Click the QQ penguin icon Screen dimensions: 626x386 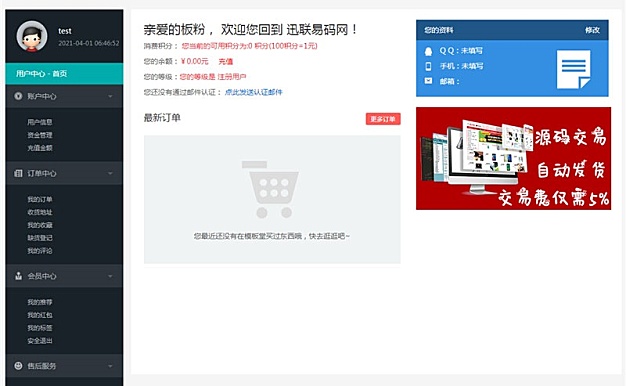pyautogui.click(x=428, y=51)
